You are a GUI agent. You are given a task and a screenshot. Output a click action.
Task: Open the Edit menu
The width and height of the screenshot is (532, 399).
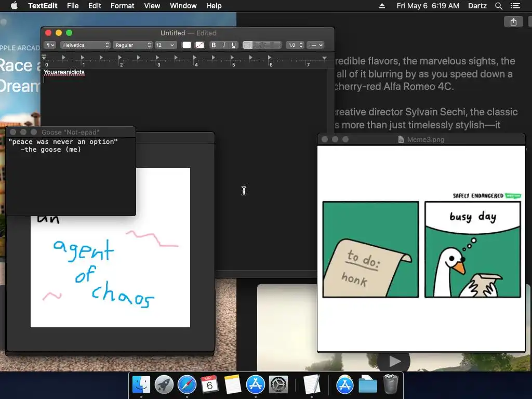click(95, 6)
